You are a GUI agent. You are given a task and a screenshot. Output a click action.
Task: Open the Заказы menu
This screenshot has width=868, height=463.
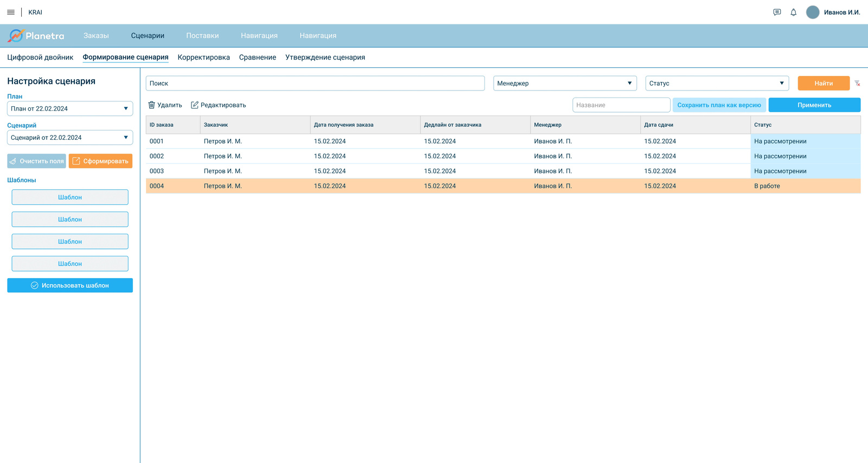pos(96,36)
